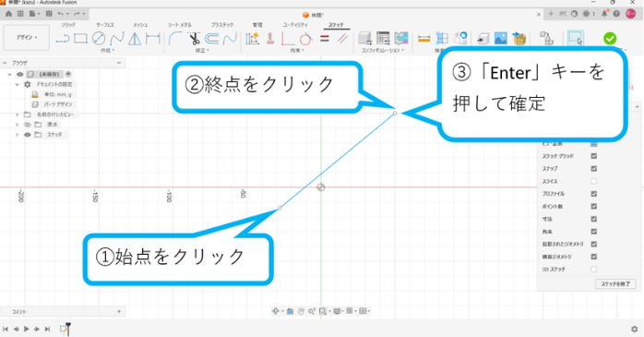Switch to the メッシュ tab
Viewport: 644px width, 337px height.
coord(140,25)
